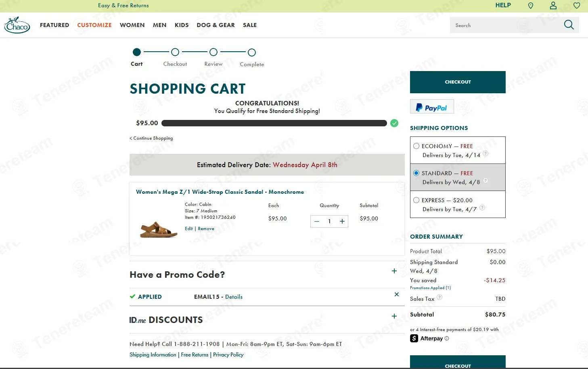The height and width of the screenshot is (369, 588).
Task: Click the Search input field
Action: (506, 25)
